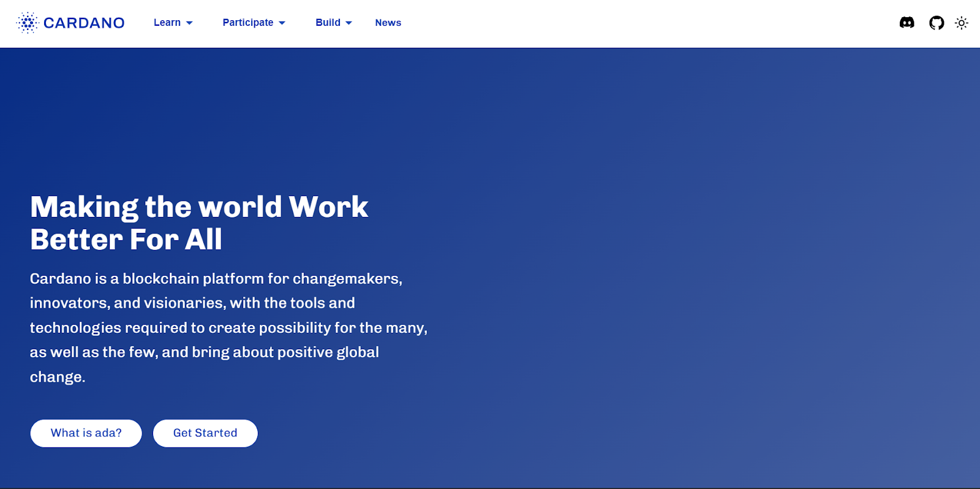
Task: Click the CARDANO wordmark text
Action: [84, 23]
